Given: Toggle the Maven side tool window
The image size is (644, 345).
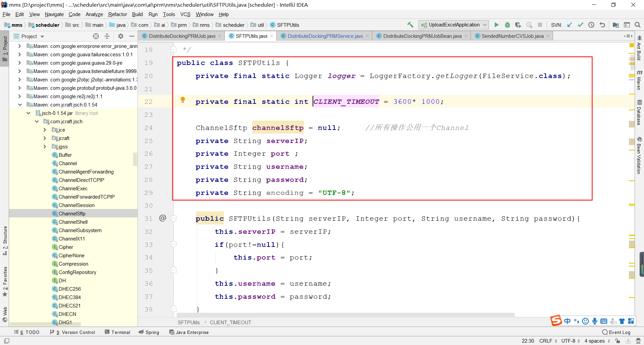Looking at the screenshot, I should click(x=639, y=80).
